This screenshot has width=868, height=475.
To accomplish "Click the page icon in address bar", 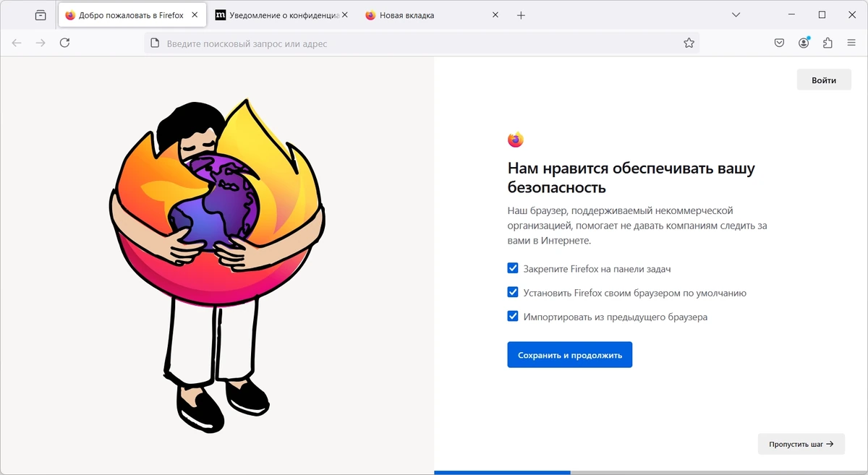I will pyautogui.click(x=154, y=43).
